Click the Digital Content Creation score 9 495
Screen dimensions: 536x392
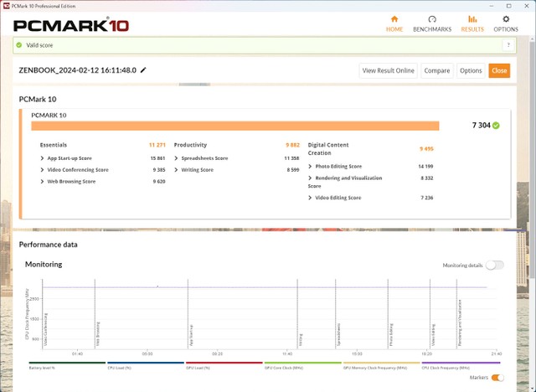coord(426,149)
